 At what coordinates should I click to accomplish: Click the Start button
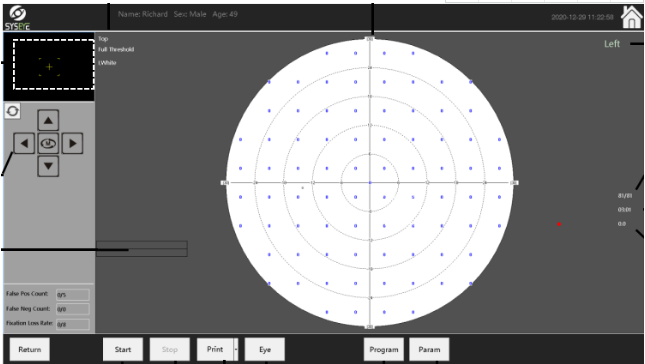(123, 349)
